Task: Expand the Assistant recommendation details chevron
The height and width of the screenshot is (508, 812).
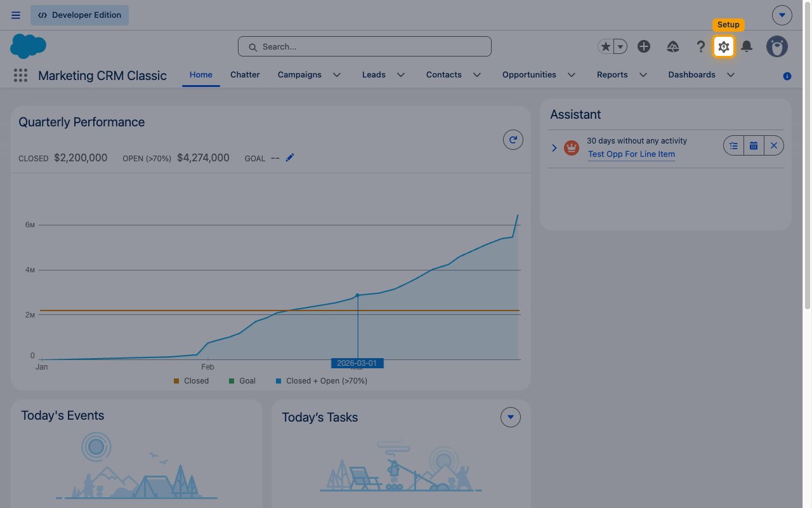Action: point(554,148)
